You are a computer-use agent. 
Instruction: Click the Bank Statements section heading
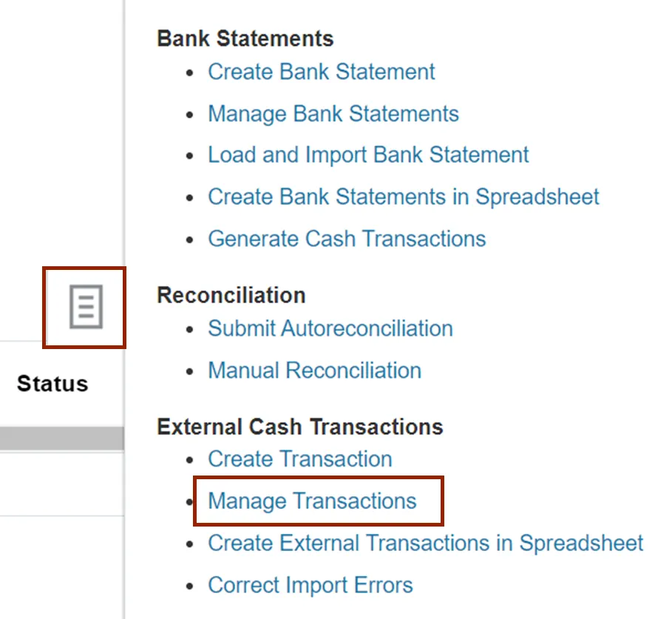tap(245, 38)
